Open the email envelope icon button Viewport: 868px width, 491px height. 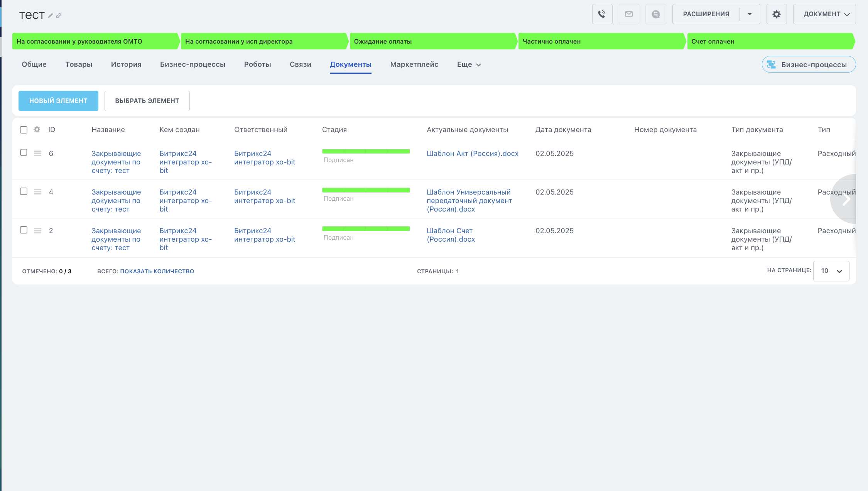pos(629,14)
